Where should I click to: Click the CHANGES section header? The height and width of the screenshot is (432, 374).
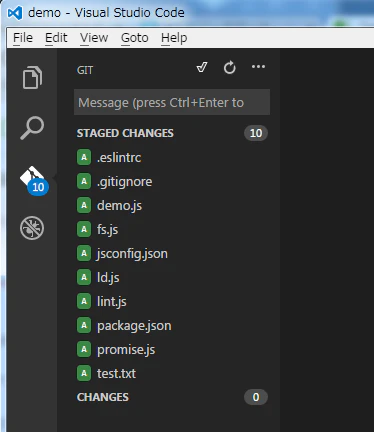click(x=103, y=397)
